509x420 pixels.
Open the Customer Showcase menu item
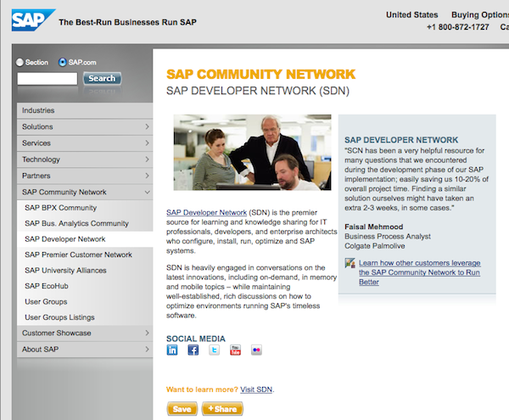pyautogui.click(x=85, y=333)
